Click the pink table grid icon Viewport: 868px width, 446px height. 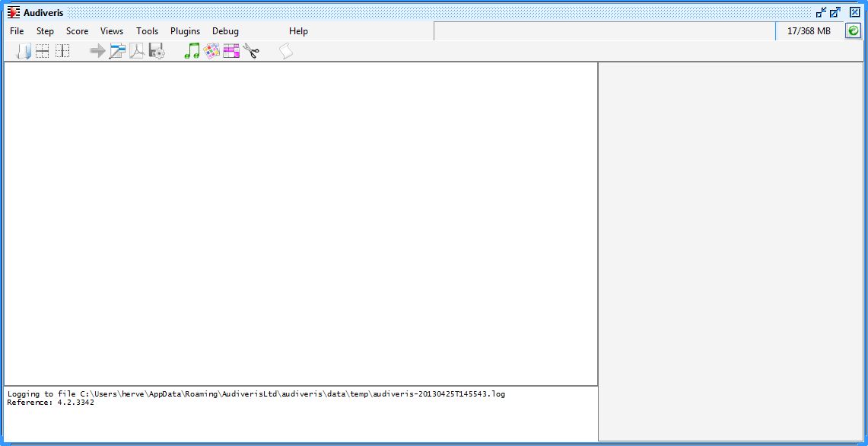pyautogui.click(x=231, y=51)
